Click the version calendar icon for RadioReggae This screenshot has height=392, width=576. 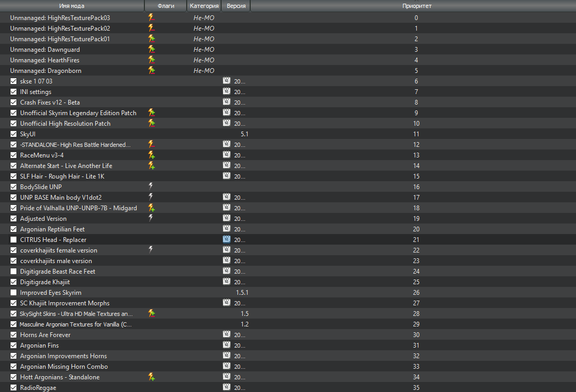pyautogui.click(x=227, y=387)
